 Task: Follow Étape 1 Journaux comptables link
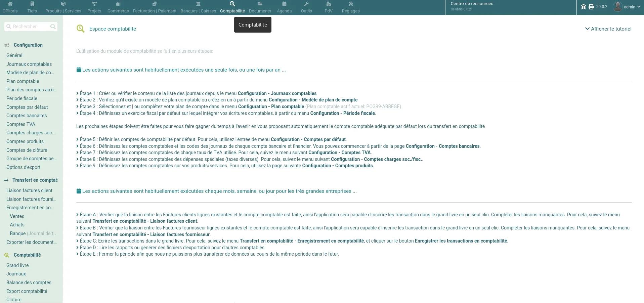pos(277,93)
